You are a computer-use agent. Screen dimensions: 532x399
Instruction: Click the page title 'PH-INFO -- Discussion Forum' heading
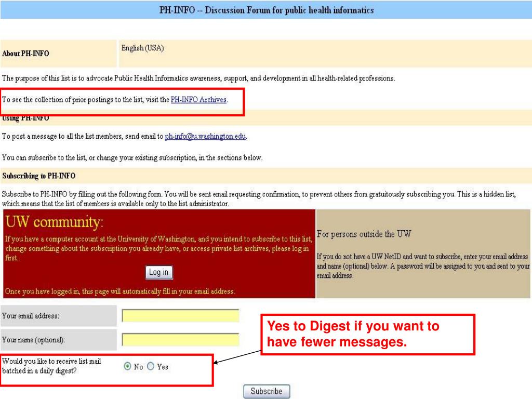(267, 10)
